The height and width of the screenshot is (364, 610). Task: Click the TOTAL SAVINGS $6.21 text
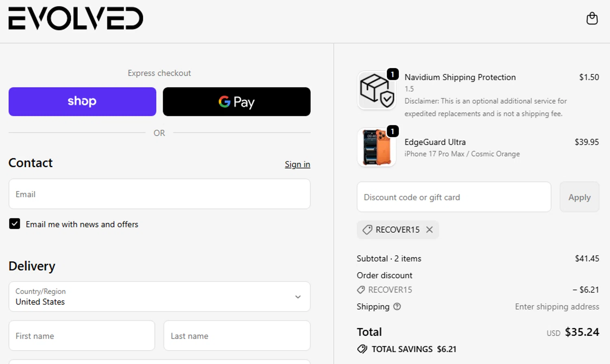coord(414,349)
